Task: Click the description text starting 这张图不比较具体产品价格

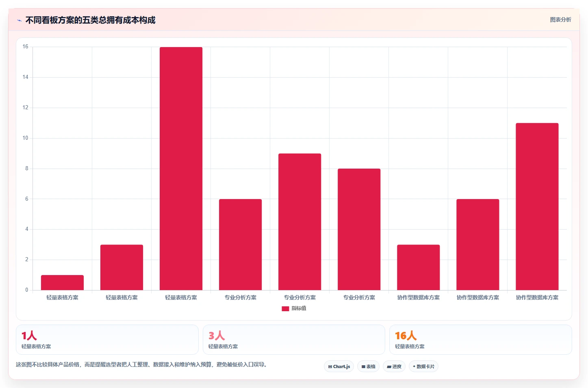Action: click(142, 365)
